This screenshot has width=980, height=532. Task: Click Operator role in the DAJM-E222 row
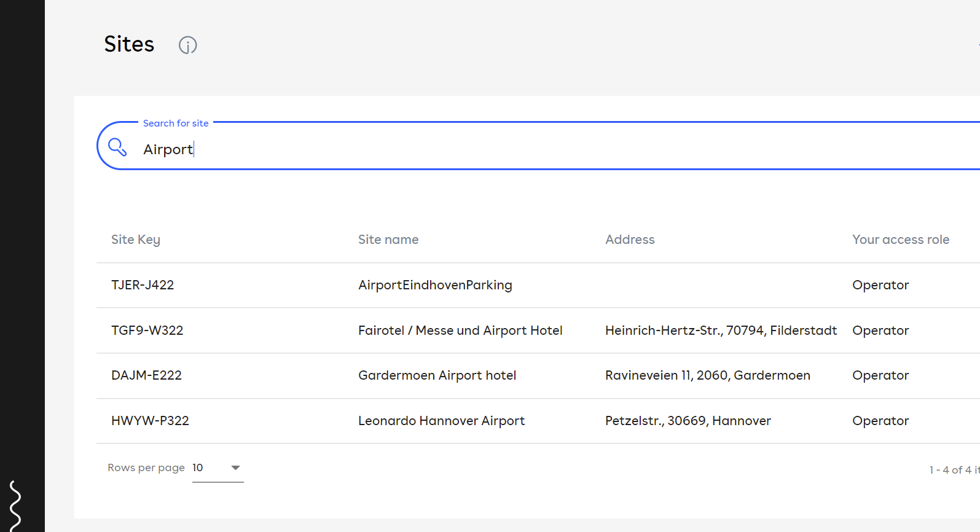[x=880, y=375]
